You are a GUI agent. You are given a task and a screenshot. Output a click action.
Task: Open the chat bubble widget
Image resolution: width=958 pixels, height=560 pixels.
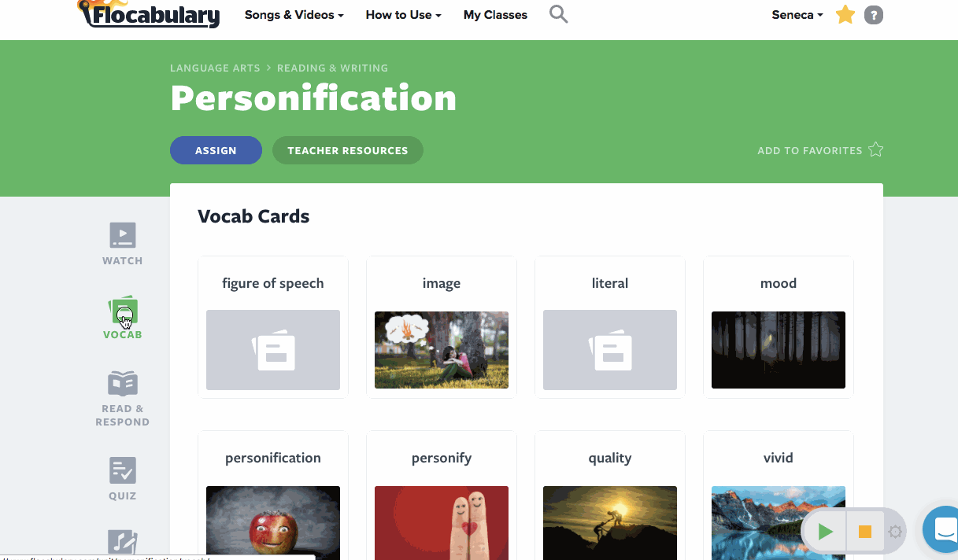pos(943,531)
